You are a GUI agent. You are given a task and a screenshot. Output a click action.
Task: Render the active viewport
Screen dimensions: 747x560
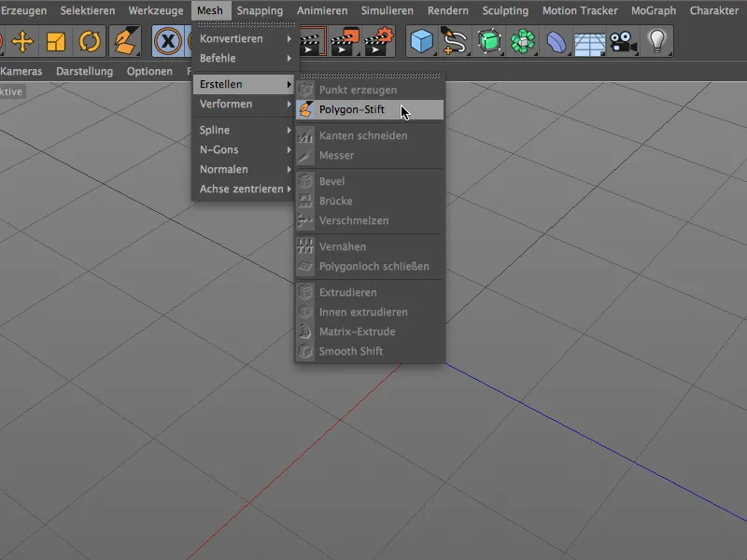click(310, 42)
